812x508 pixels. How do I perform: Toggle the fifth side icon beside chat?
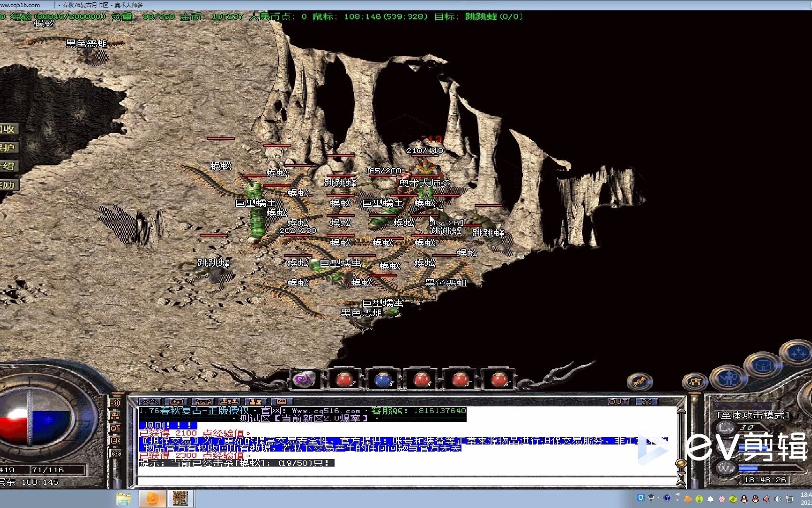point(115,453)
